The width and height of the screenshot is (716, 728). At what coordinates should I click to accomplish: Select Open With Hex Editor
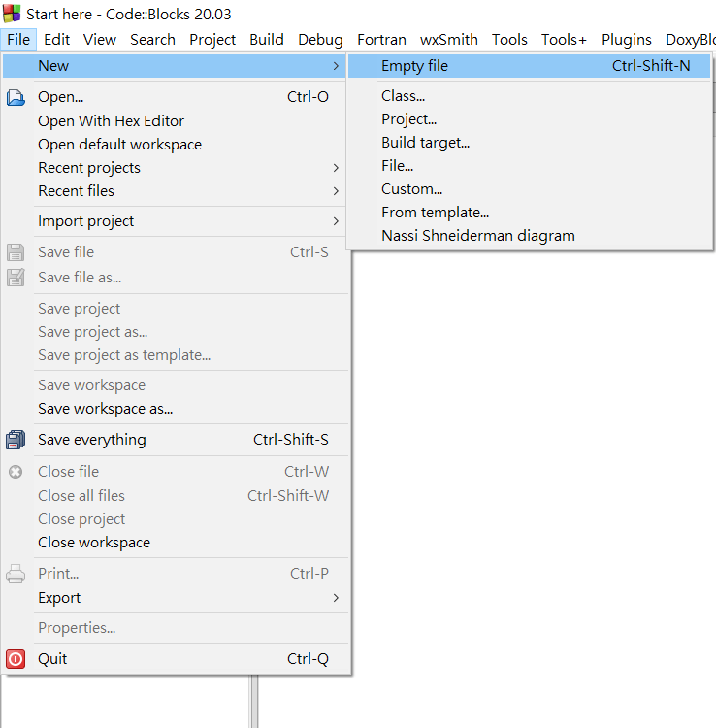[175, 121]
